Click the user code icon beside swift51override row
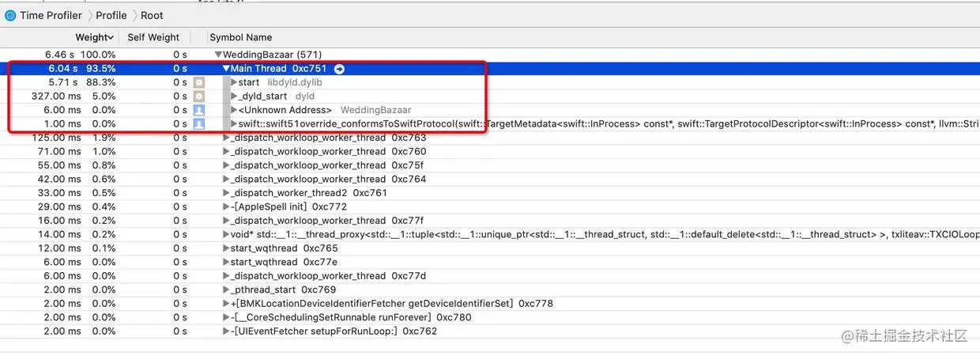Image resolution: width=980 pixels, height=356 pixels. point(199,124)
